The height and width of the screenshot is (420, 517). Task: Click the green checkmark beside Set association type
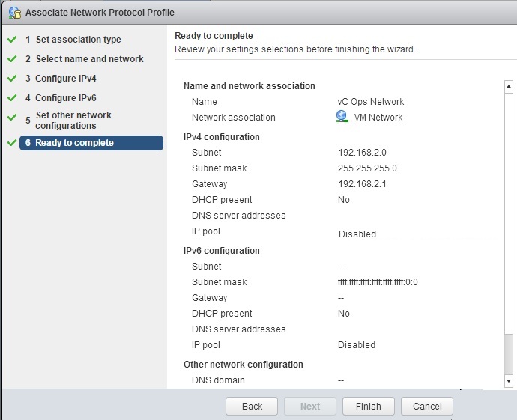[12, 40]
